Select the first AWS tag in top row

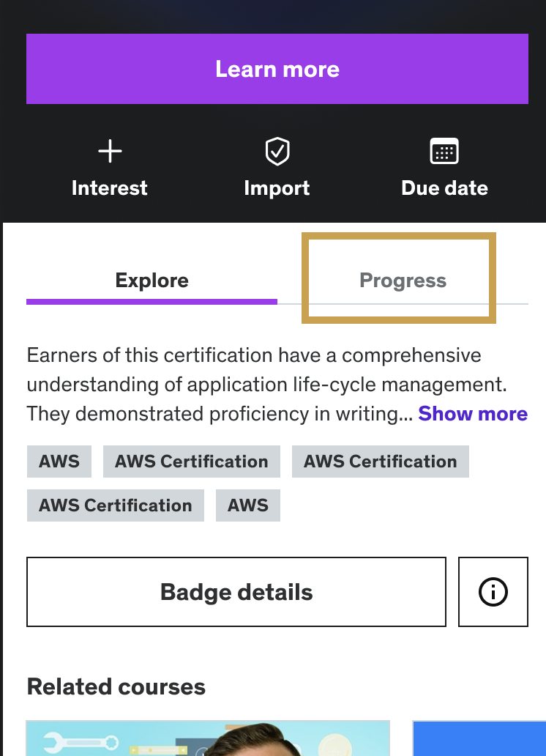point(59,462)
